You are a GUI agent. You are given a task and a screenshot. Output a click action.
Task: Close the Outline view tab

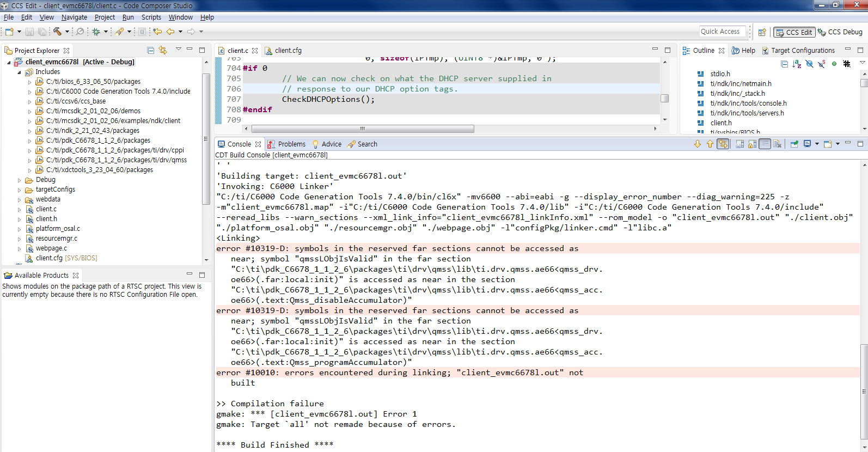pyautogui.click(x=722, y=51)
